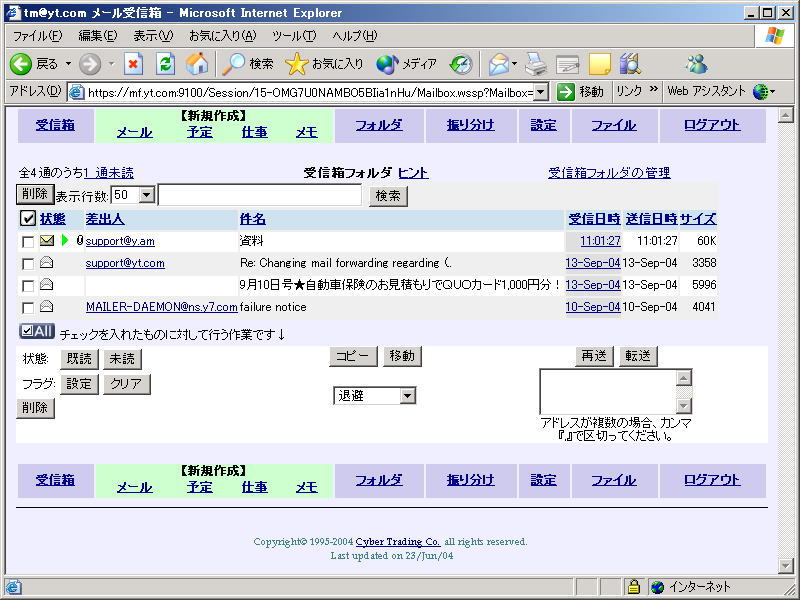Toggle the select-all checkbox in the header row
Viewport: 800px width, 600px height.
[28, 219]
